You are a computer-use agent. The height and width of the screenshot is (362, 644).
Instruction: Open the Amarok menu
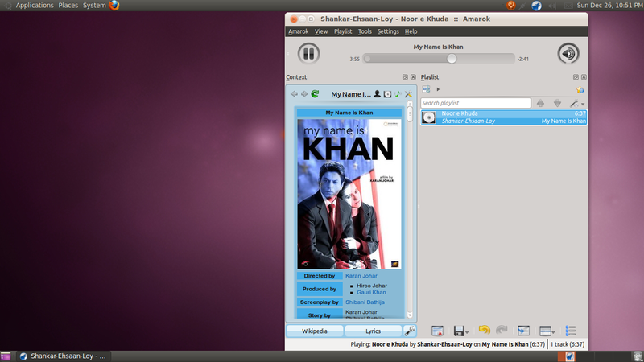pyautogui.click(x=298, y=31)
